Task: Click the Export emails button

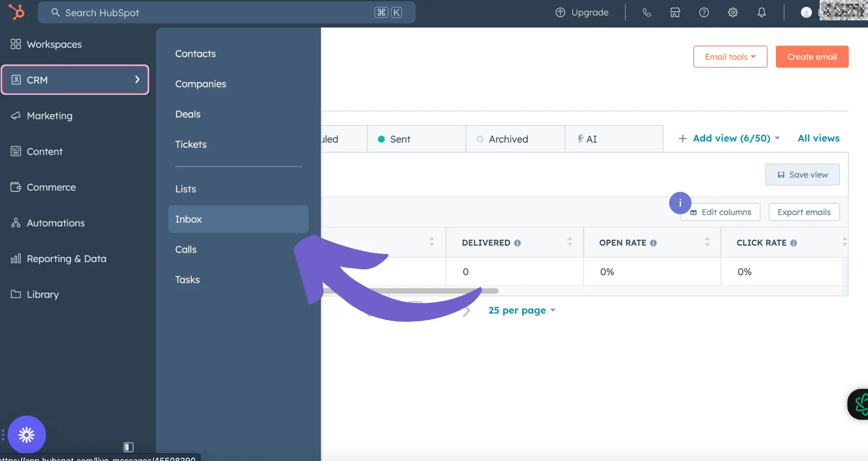Action: pyautogui.click(x=804, y=212)
